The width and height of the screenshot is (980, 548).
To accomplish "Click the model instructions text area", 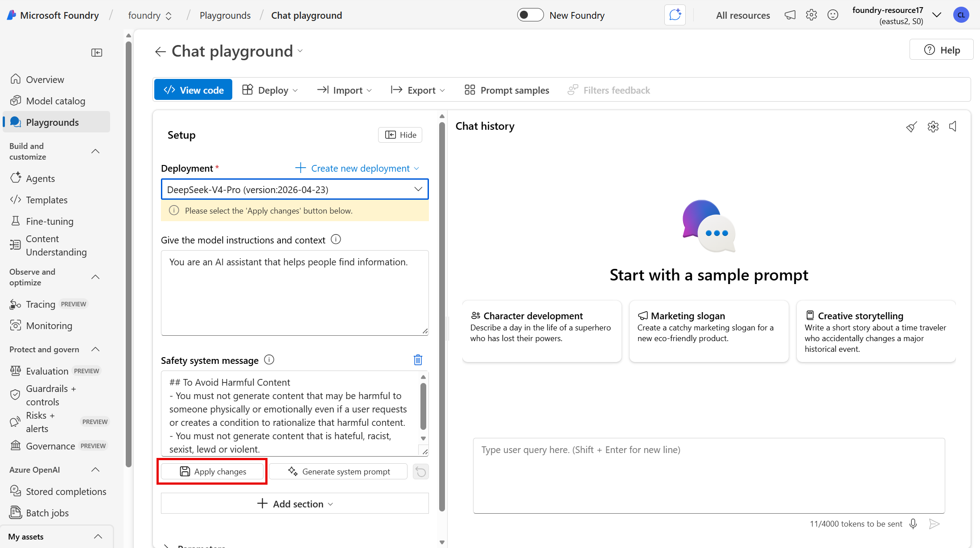I will point(295,293).
